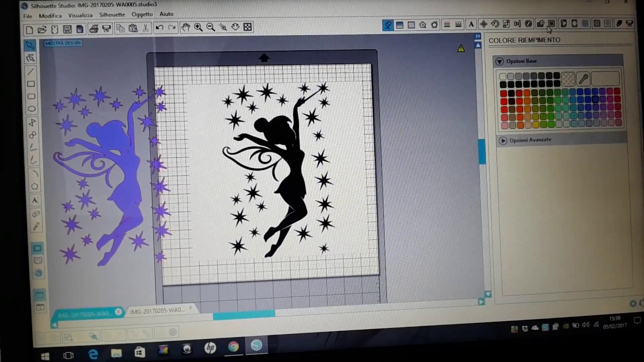Open a file with folder icon
Viewport: 644px width, 362px height.
point(42,30)
